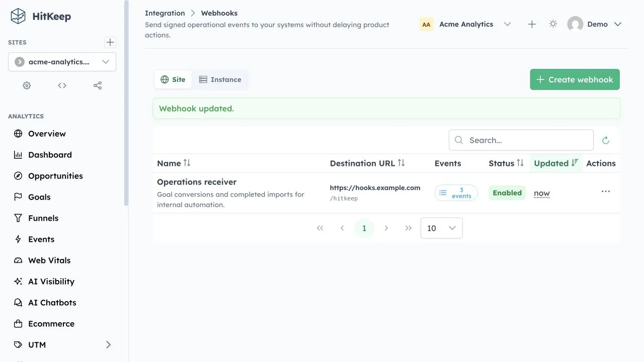This screenshot has height=362, width=644.
Task: Click the HitKeep logo icon
Action: 18,16
